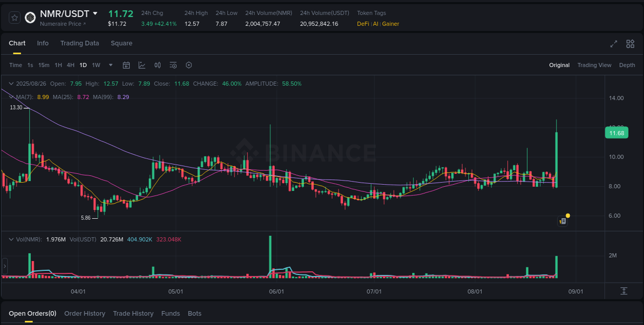Open the Depth chart view
The height and width of the screenshot is (325, 644).
click(627, 65)
